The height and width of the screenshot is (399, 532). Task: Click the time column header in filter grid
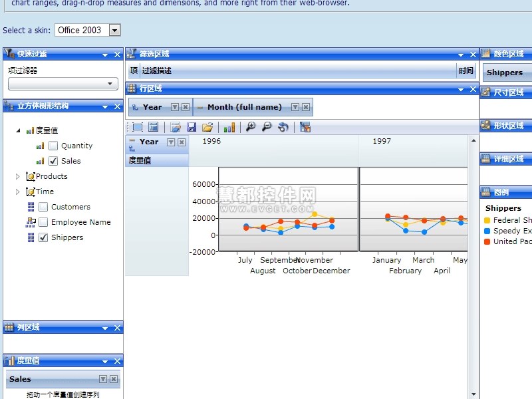pyautogui.click(x=466, y=70)
